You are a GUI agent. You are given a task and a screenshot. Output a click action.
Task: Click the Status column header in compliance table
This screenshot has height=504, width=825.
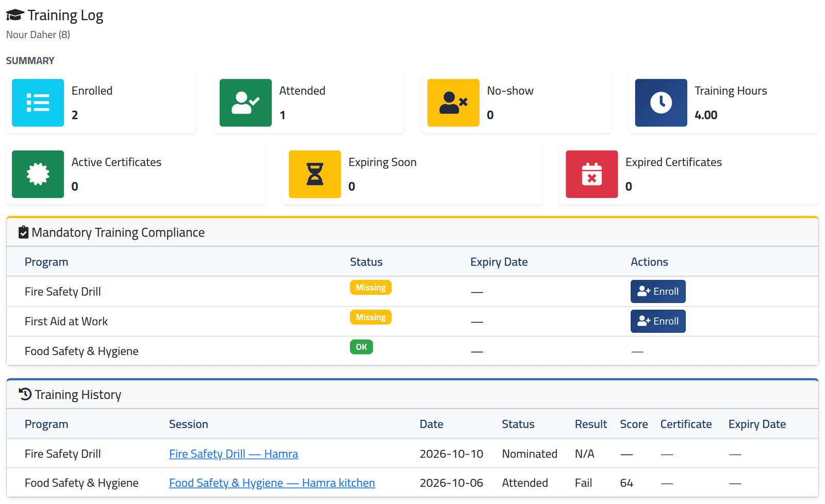[366, 262]
